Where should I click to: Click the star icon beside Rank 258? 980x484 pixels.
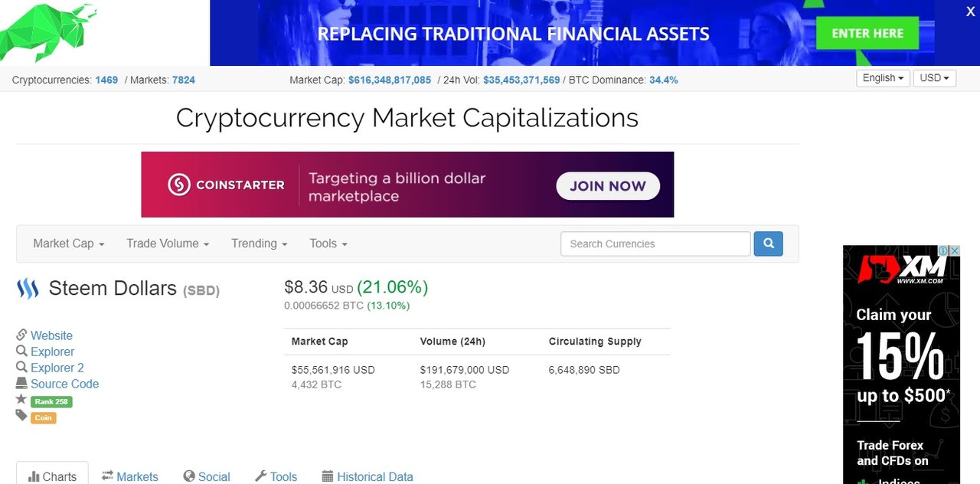pos(21,399)
